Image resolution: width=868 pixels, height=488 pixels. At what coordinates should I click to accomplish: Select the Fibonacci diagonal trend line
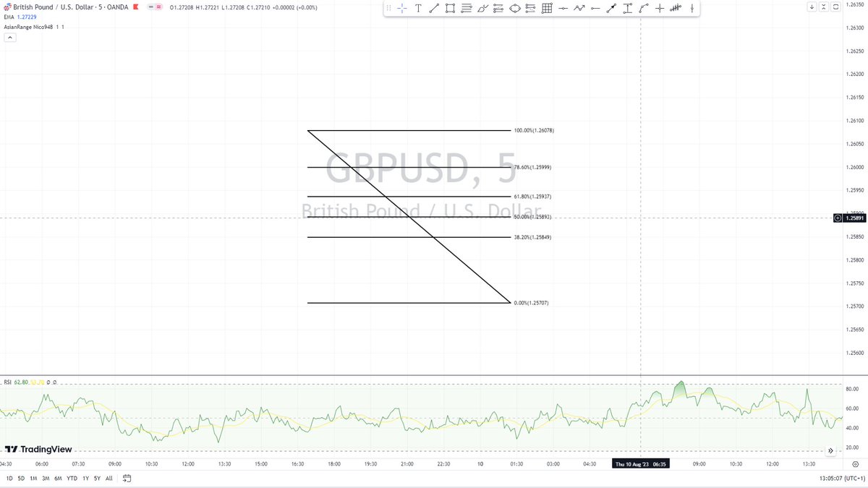point(409,216)
